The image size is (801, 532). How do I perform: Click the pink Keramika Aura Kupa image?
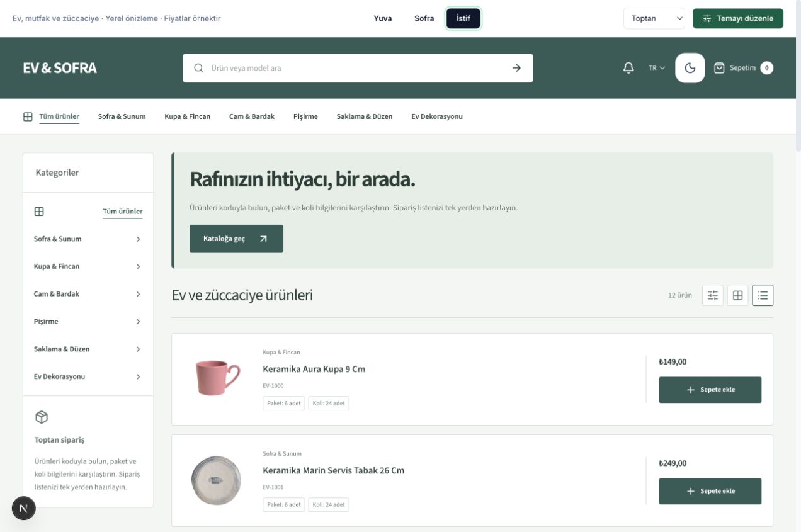point(217,378)
